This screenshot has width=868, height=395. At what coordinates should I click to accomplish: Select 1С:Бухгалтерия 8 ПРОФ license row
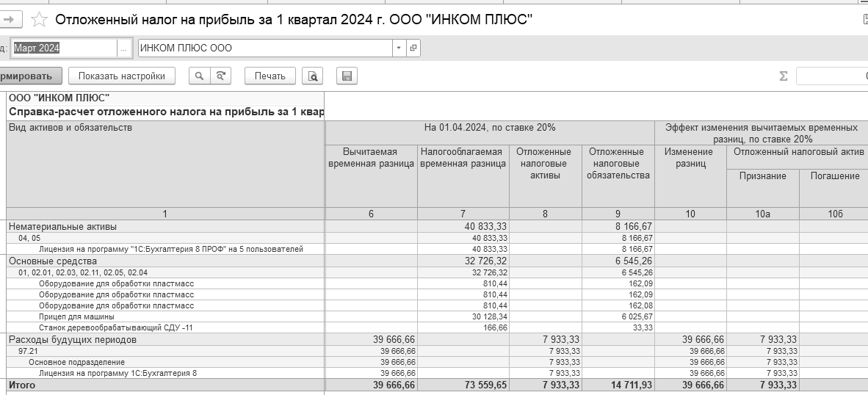(165, 249)
